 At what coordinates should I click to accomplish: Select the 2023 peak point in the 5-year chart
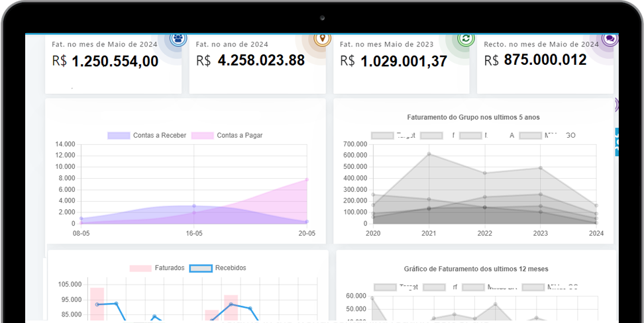tap(541, 168)
